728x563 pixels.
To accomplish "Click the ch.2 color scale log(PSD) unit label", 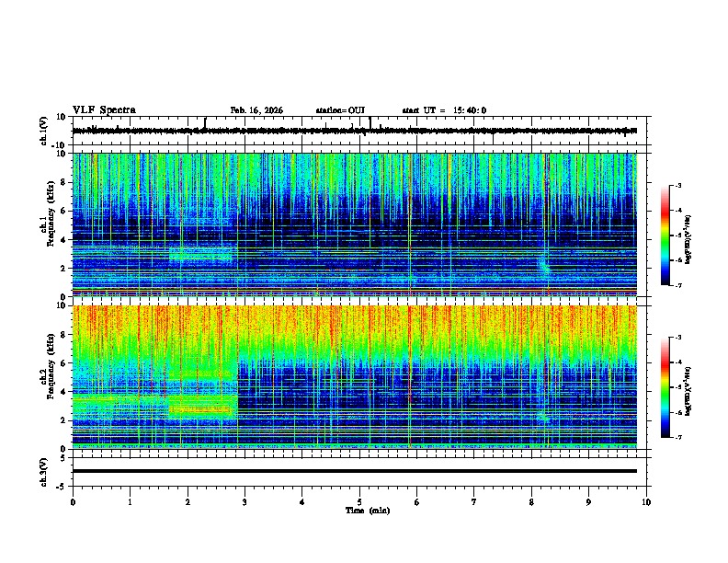I will click(x=688, y=392).
